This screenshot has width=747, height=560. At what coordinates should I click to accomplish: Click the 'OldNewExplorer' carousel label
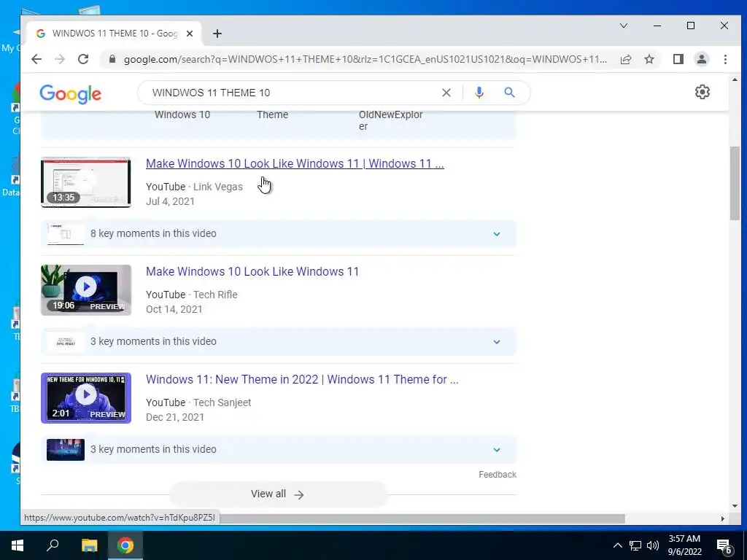coord(391,120)
